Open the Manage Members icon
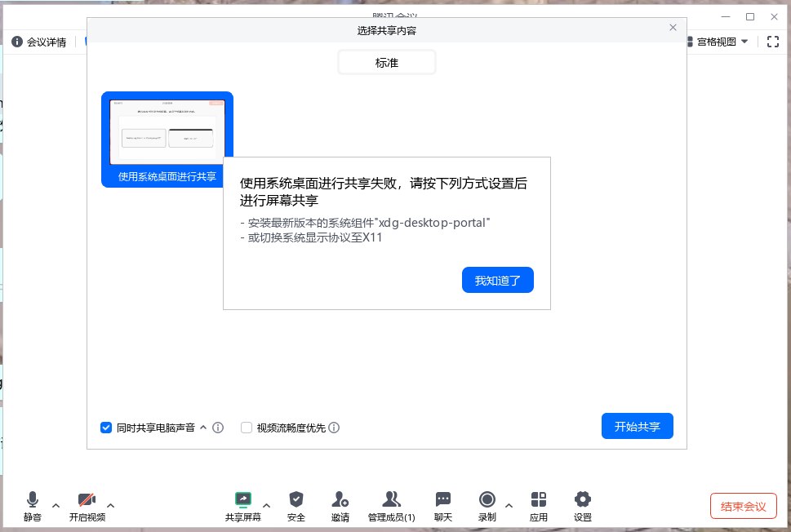791x532 pixels. pos(391,499)
